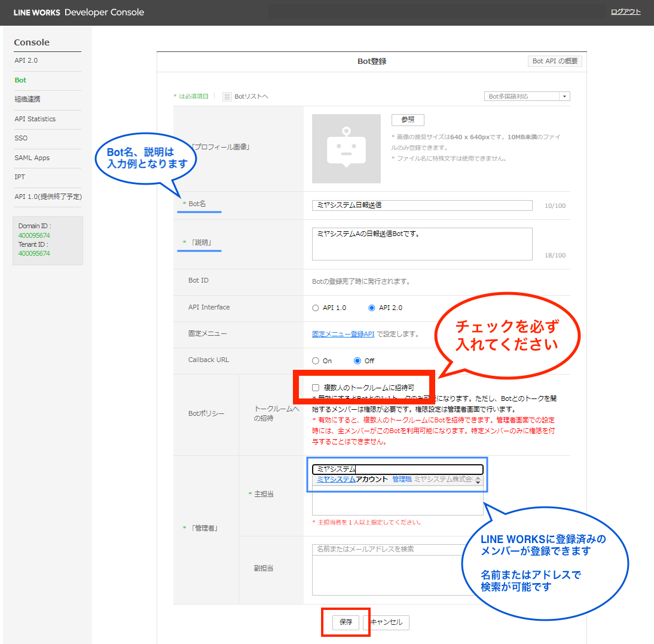Click the 主担当者を１人以上指定してください warning
The image size is (654, 644).
[366, 522]
